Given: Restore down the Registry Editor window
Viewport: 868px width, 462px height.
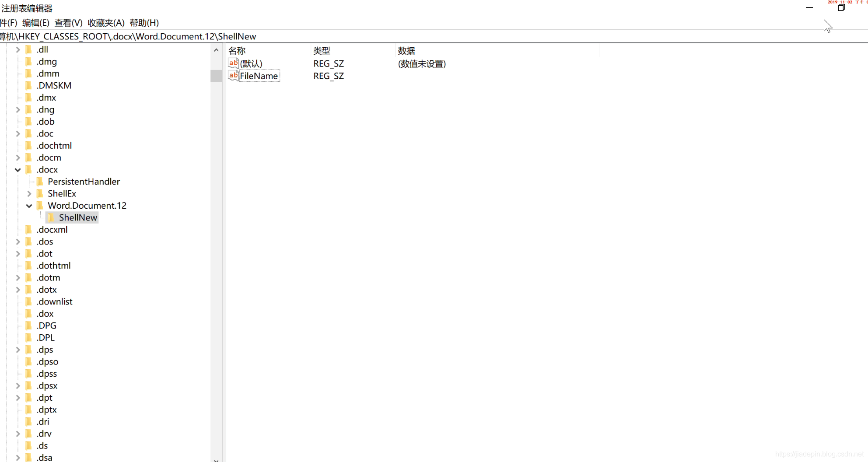Looking at the screenshot, I should pyautogui.click(x=841, y=7).
